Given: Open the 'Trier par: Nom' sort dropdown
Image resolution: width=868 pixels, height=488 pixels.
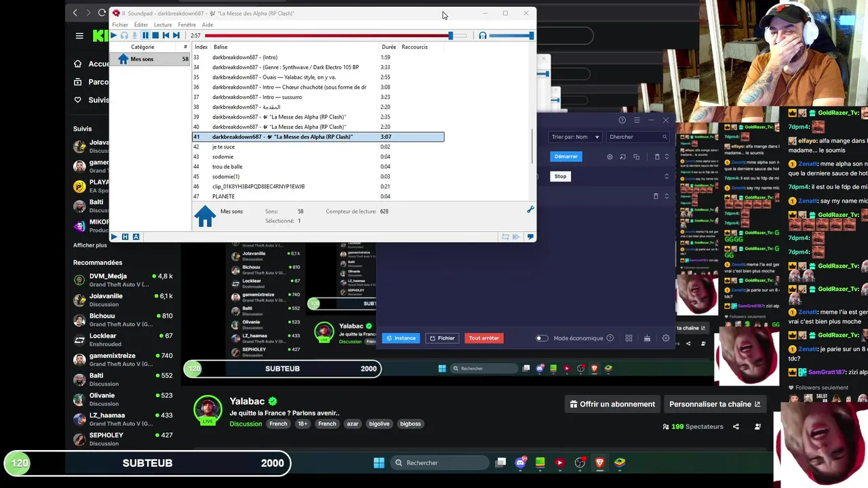Looking at the screenshot, I should [576, 137].
